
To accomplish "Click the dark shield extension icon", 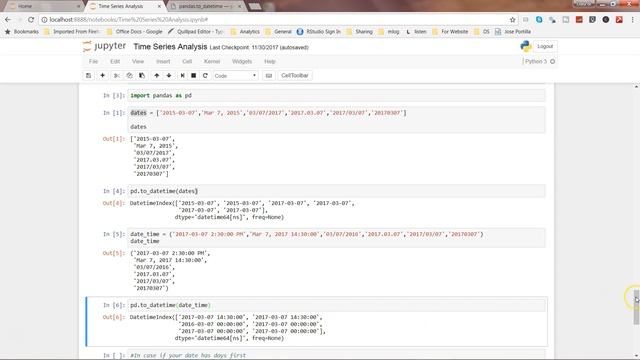I will click(x=592, y=20).
